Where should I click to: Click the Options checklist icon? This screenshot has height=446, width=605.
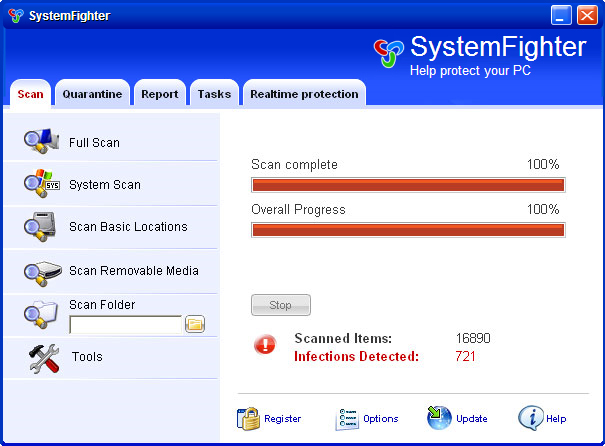[x=347, y=419]
